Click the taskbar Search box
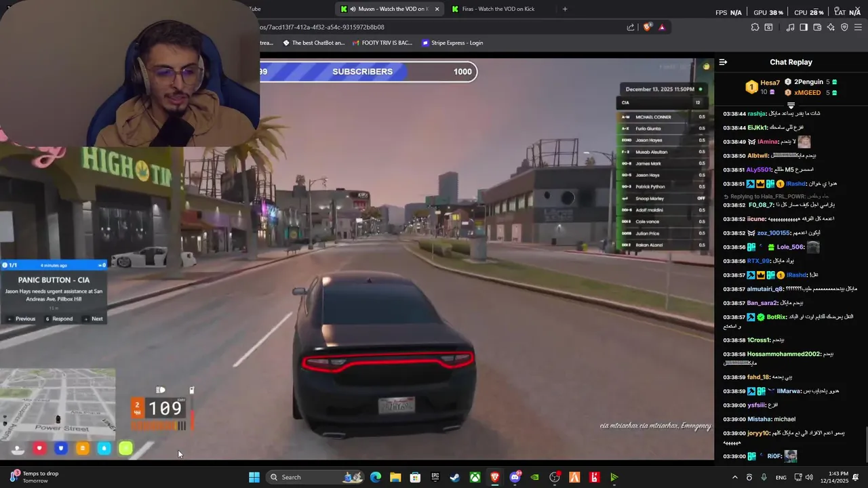Image resolution: width=868 pixels, height=488 pixels. [x=316, y=477]
